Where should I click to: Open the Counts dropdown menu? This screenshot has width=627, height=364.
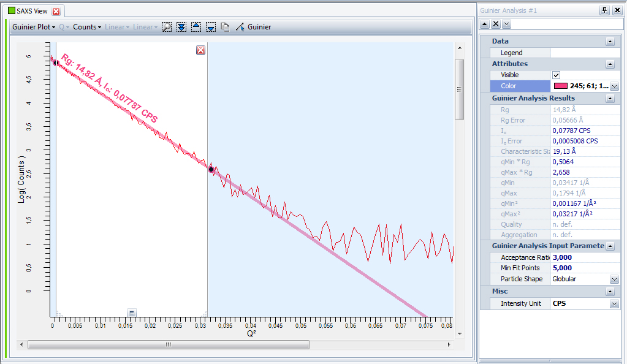[x=87, y=27]
